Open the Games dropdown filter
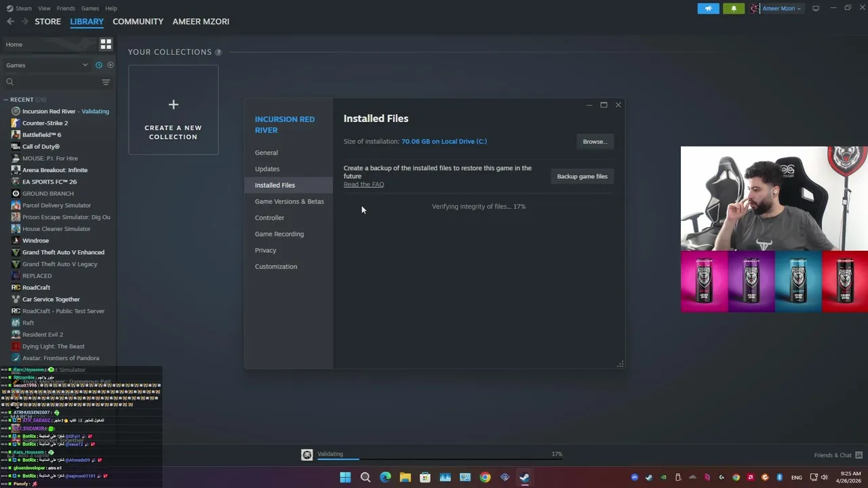The height and width of the screenshot is (488, 868). pyautogui.click(x=47, y=65)
